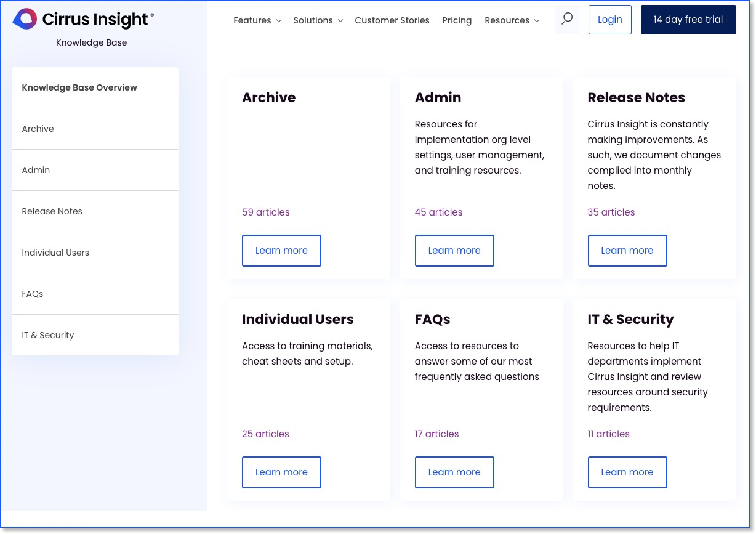
Task: Expand the Resources dropdown menu
Action: click(512, 20)
